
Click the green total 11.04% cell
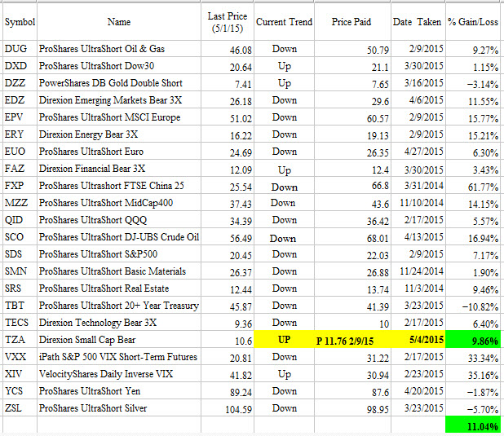(x=473, y=425)
